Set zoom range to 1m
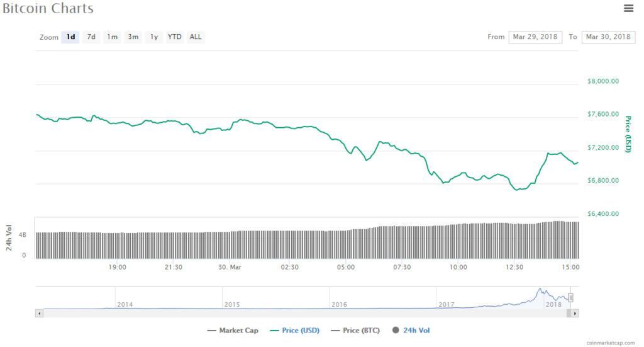The image size is (644, 347). [x=112, y=37]
